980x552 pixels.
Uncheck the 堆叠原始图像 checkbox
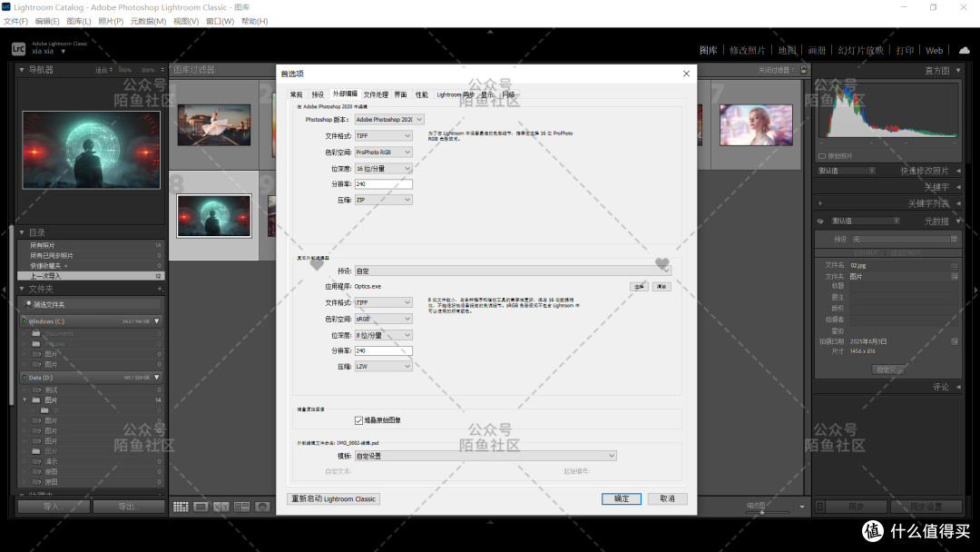click(360, 419)
